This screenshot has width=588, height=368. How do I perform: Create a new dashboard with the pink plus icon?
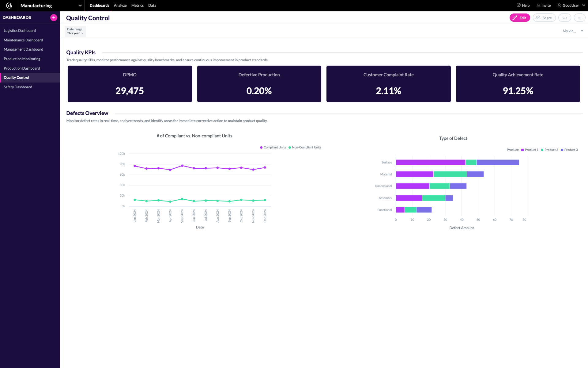pos(53,17)
